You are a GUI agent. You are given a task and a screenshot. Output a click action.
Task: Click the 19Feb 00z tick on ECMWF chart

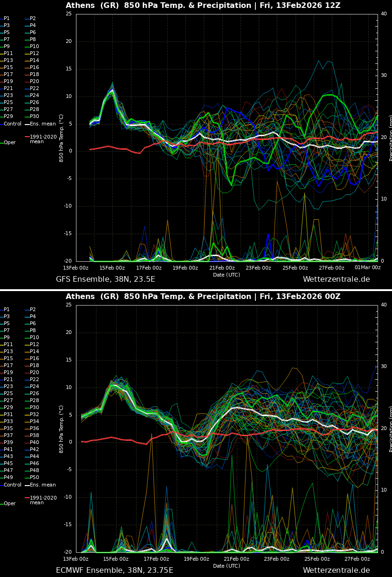(196, 559)
